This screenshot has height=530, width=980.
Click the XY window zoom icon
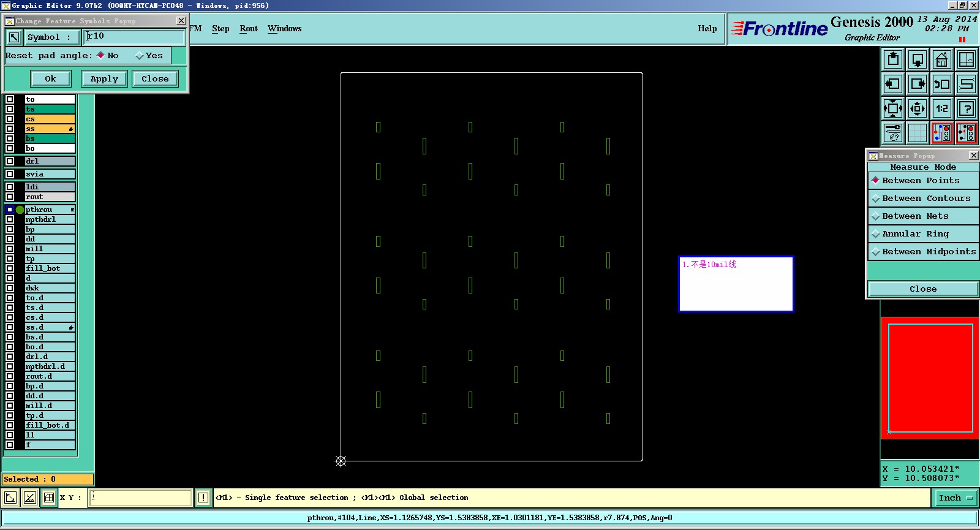click(x=967, y=59)
